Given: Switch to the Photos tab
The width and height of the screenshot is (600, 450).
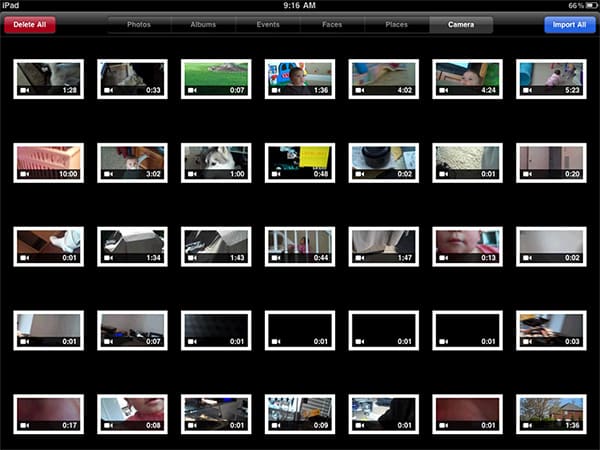Looking at the screenshot, I should [139, 25].
